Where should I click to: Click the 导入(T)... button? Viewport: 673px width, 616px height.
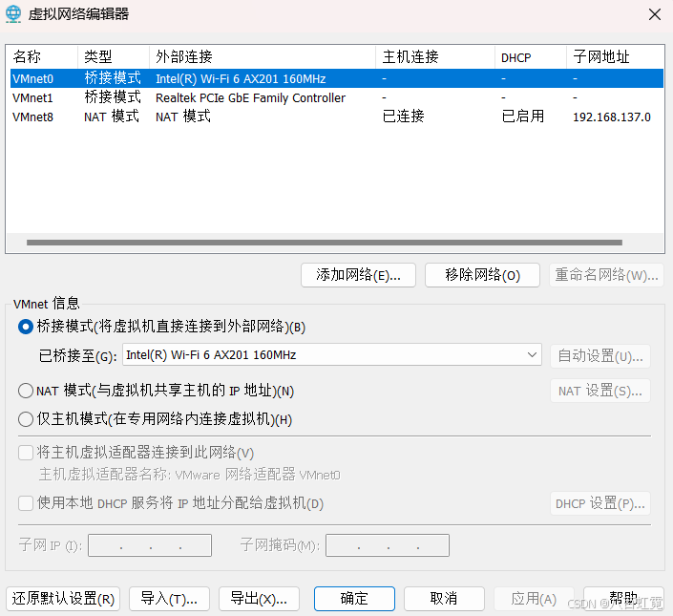point(169,599)
